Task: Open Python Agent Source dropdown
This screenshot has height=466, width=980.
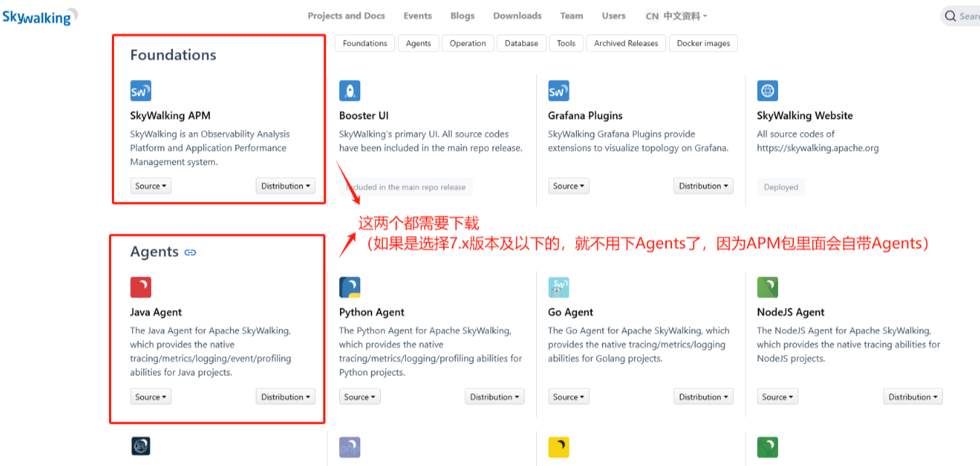Action: 360,397
